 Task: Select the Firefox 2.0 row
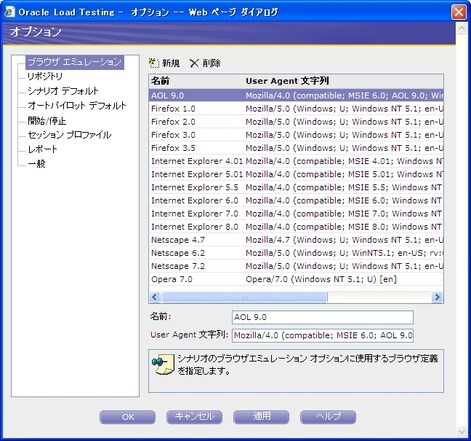point(296,122)
